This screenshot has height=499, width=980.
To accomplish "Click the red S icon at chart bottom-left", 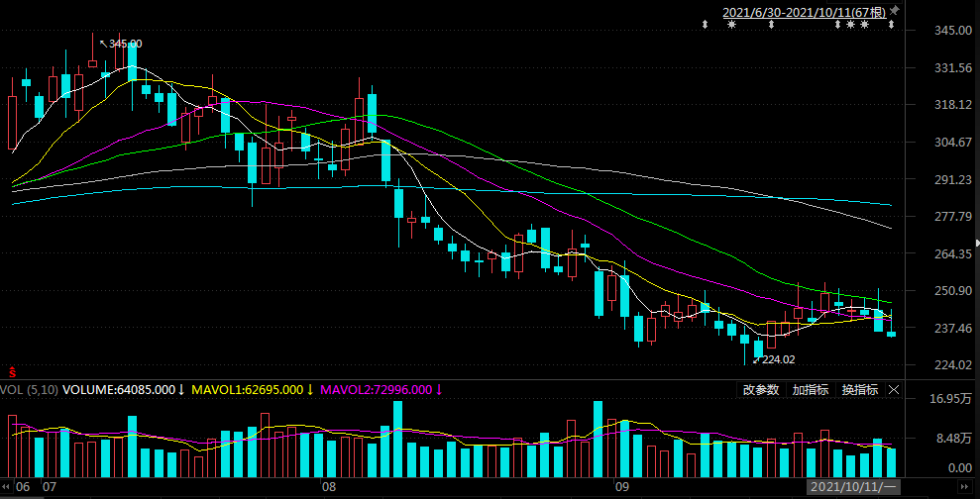I will [x=13, y=372].
